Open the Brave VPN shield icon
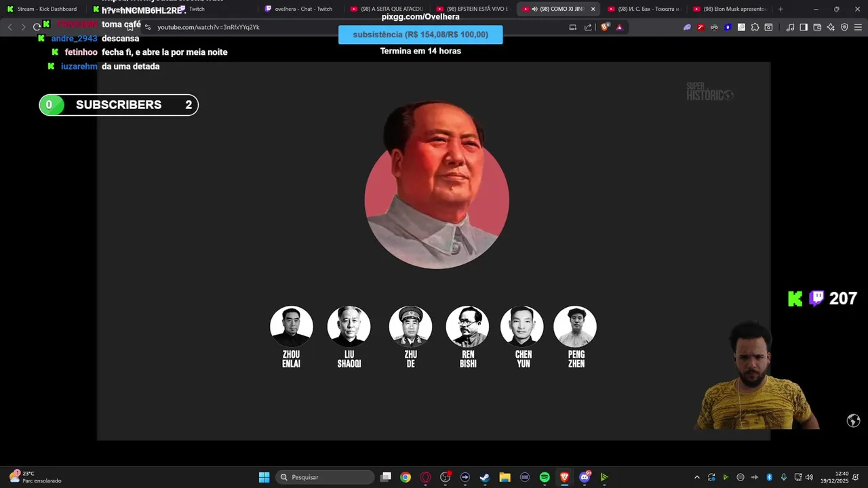The image size is (868, 488). pos(844,27)
